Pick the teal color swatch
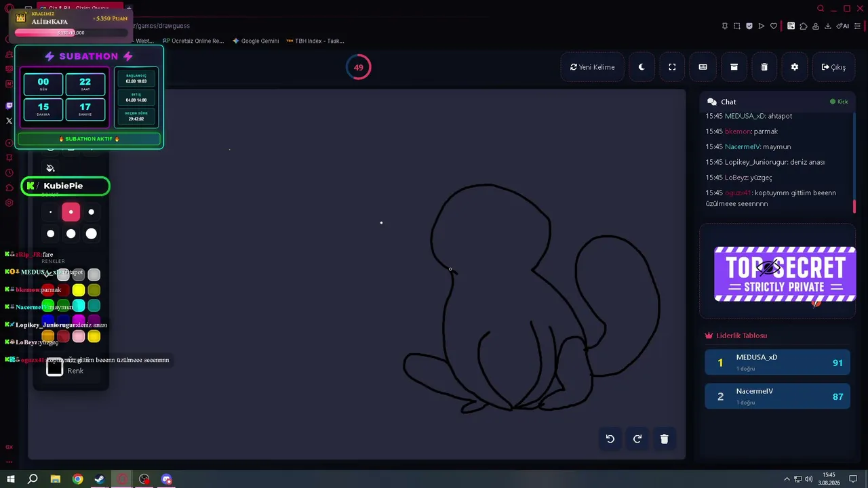 [x=94, y=306]
